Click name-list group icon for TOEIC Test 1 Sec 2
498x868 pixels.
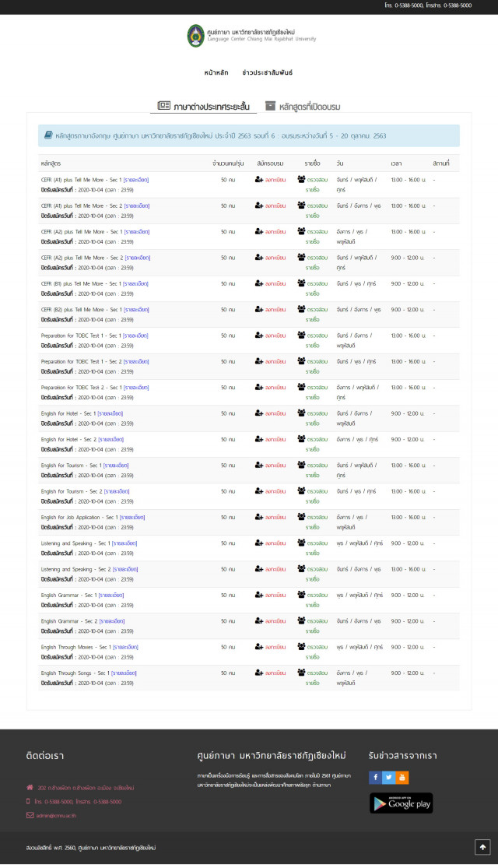tap(302, 361)
